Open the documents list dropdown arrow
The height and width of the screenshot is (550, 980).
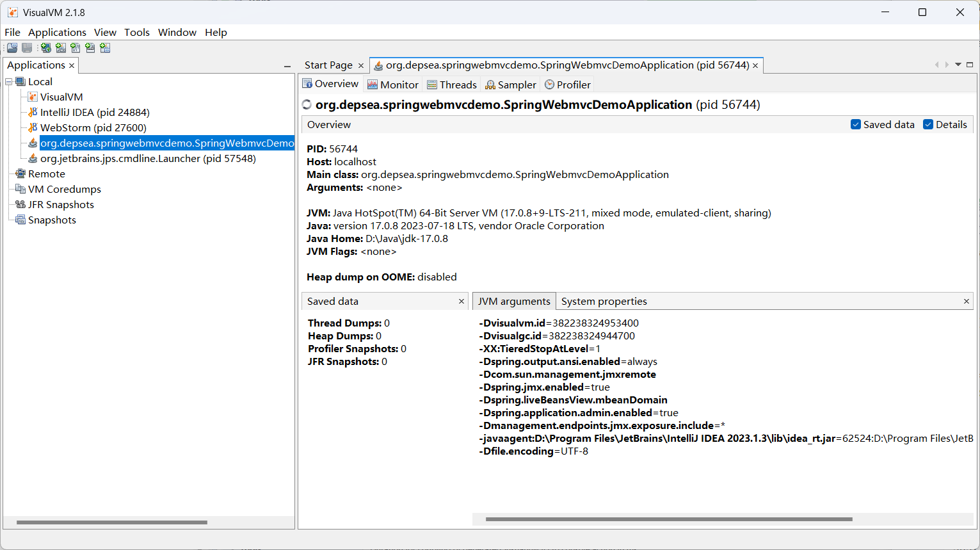(x=958, y=65)
